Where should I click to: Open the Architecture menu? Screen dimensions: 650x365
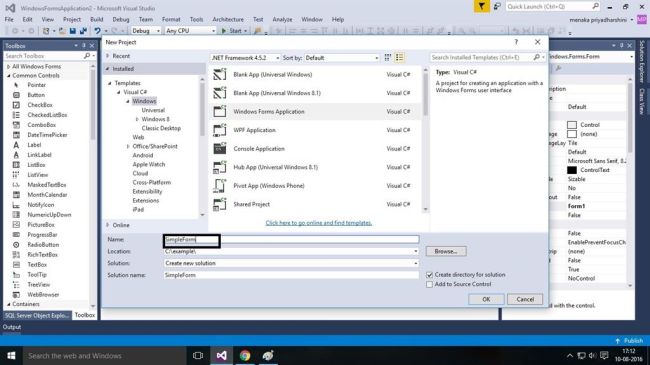[228, 19]
